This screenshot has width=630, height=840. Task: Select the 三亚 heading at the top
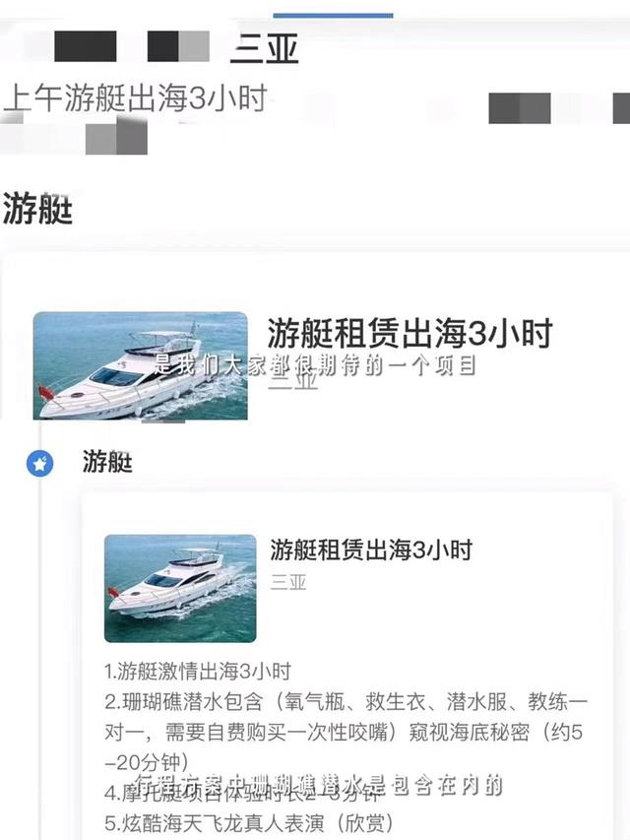pos(264,48)
